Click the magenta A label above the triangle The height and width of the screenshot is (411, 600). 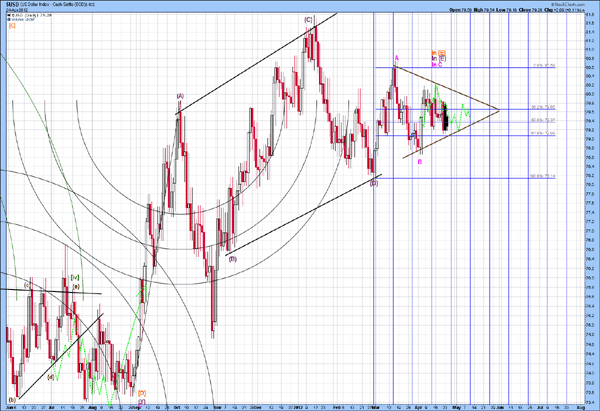[397, 58]
